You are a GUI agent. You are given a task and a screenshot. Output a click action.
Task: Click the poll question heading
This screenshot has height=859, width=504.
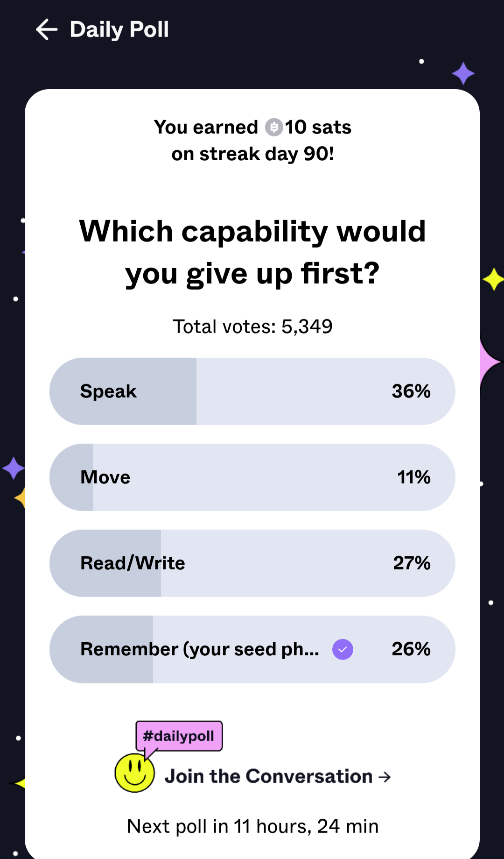(252, 252)
